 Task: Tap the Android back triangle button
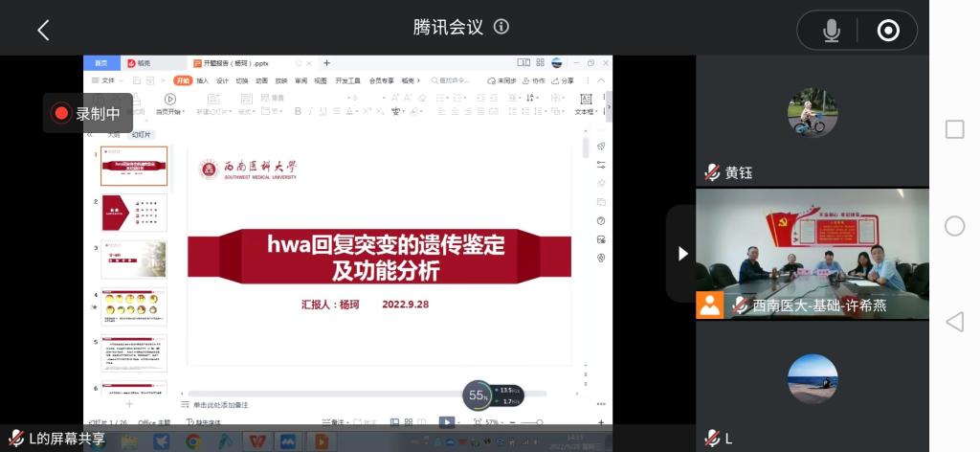point(954,322)
